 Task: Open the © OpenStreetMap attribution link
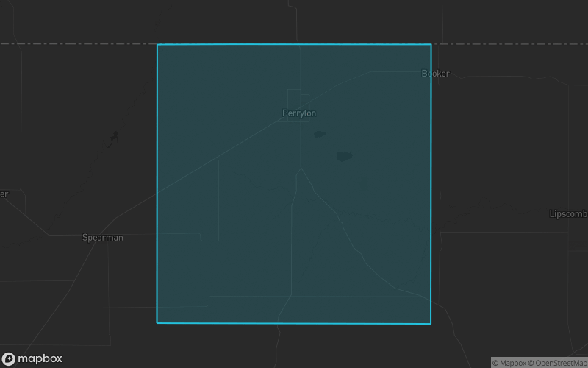coord(557,363)
